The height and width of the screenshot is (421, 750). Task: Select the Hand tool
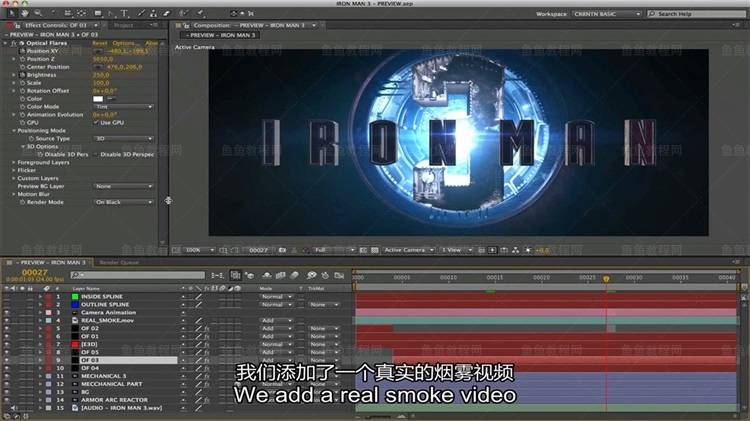click(x=24, y=13)
